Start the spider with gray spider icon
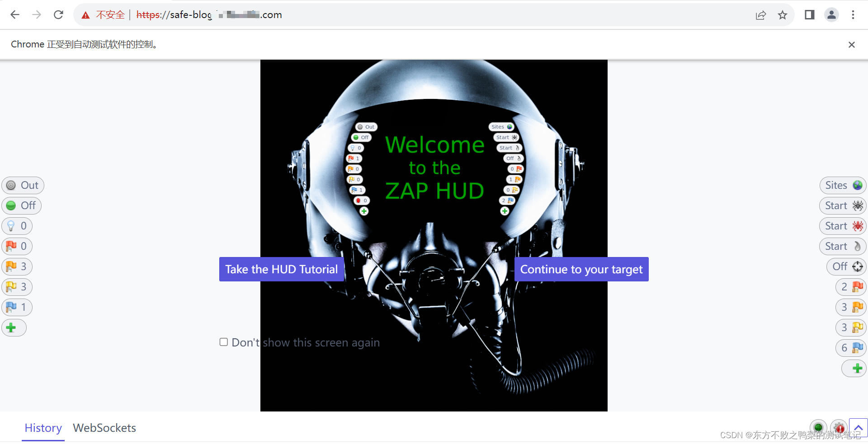The height and width of the screenshot is (444, 868). (x=843, y=206)
